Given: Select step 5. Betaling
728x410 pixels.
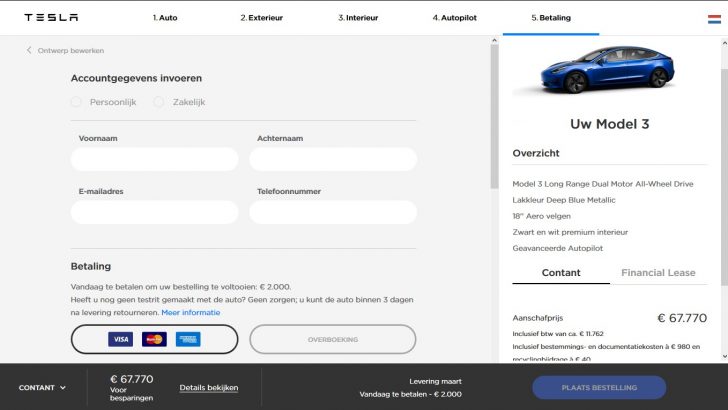Looking at the screenshot, I should (551, 18).
